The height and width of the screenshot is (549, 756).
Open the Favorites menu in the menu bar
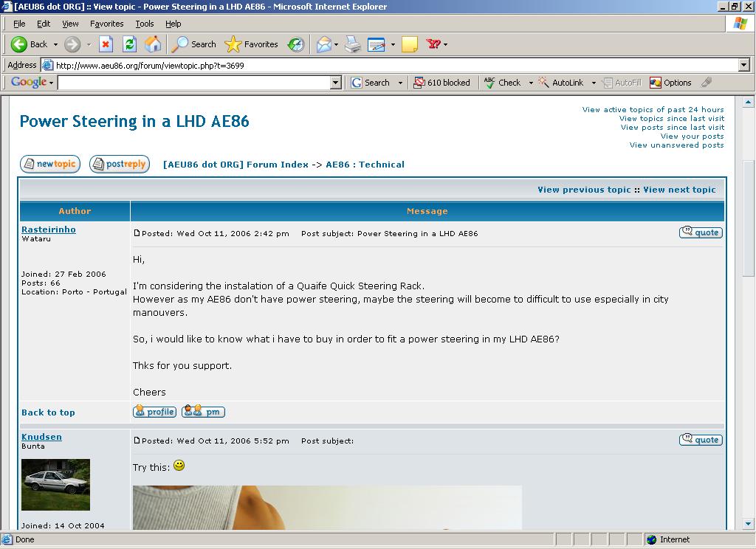(x=107, y=24)
